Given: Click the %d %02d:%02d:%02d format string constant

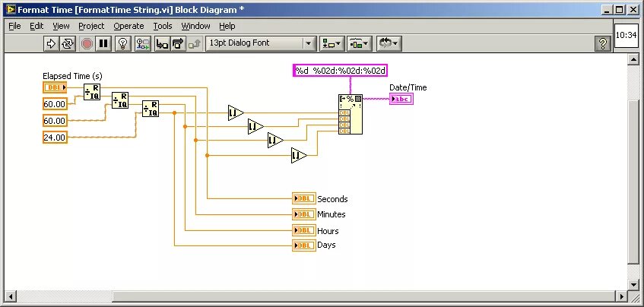Looking at the screenshot, I should pyautogui.click(x=341, y=71).
